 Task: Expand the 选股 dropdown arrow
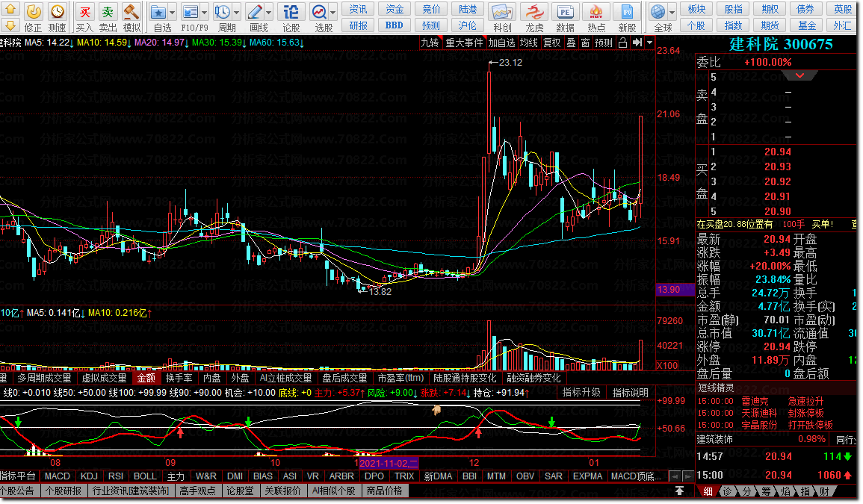pyautogui.click(x=333, y=12)
